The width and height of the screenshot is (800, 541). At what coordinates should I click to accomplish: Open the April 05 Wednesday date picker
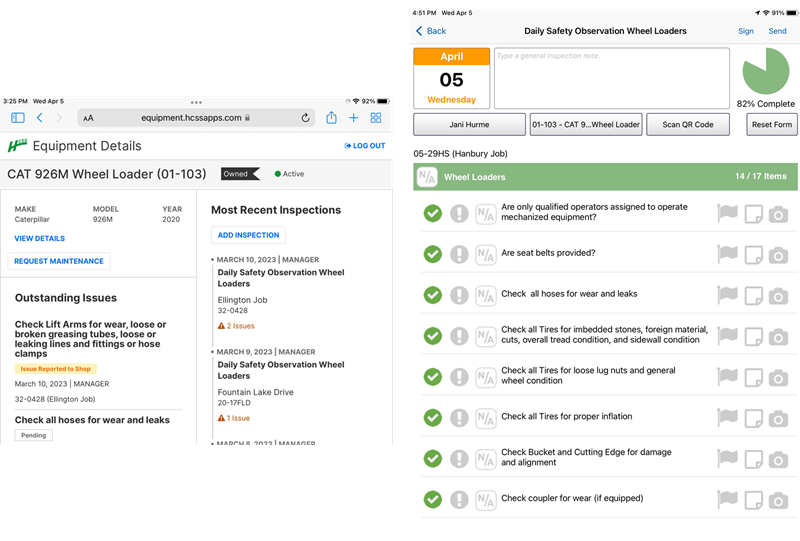(x=452, y=78)
